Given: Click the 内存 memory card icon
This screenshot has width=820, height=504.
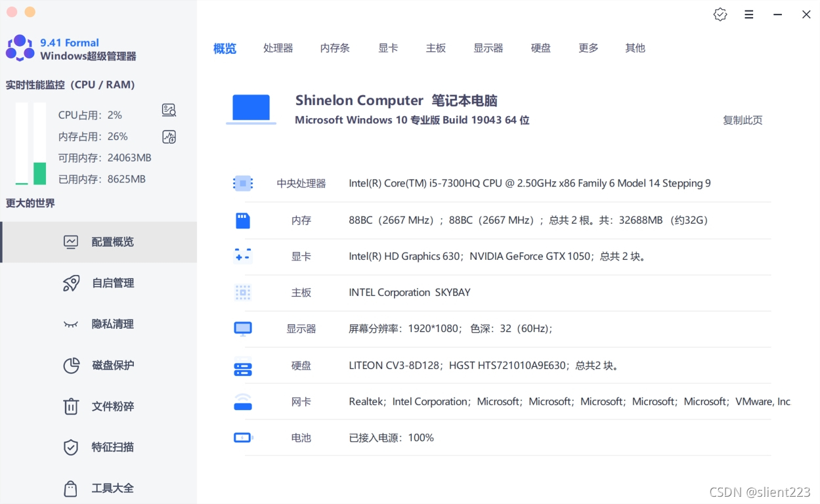Looking at the screenshot, I should (243, 220).
